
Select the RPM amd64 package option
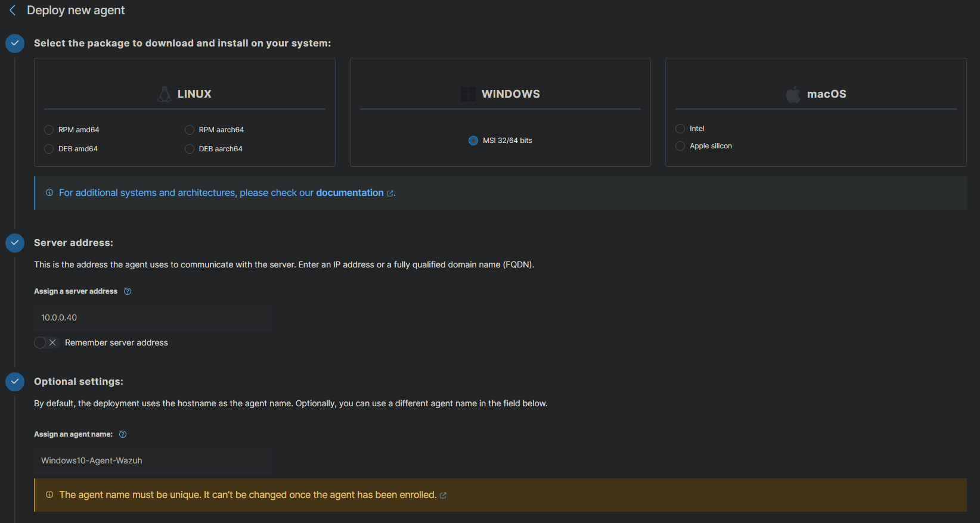point(49,130)
